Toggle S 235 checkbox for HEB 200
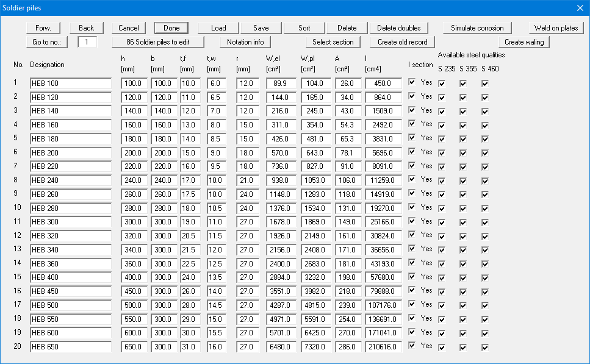 (442, 152)
